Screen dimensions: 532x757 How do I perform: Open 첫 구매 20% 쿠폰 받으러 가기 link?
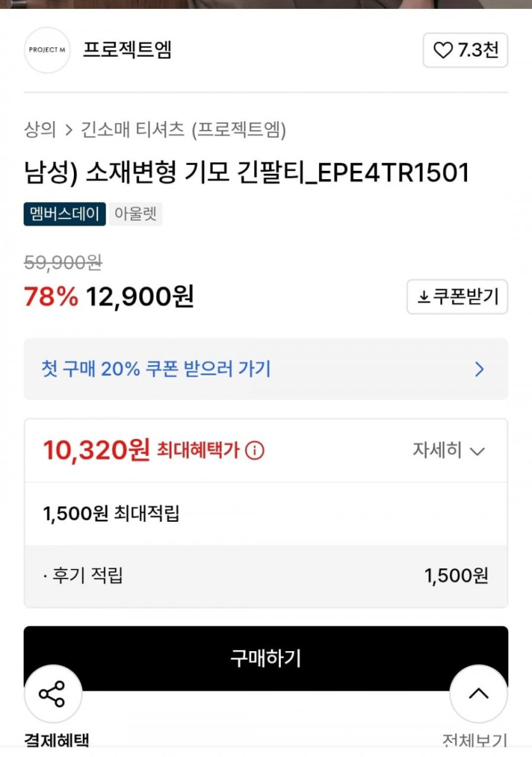156,369
